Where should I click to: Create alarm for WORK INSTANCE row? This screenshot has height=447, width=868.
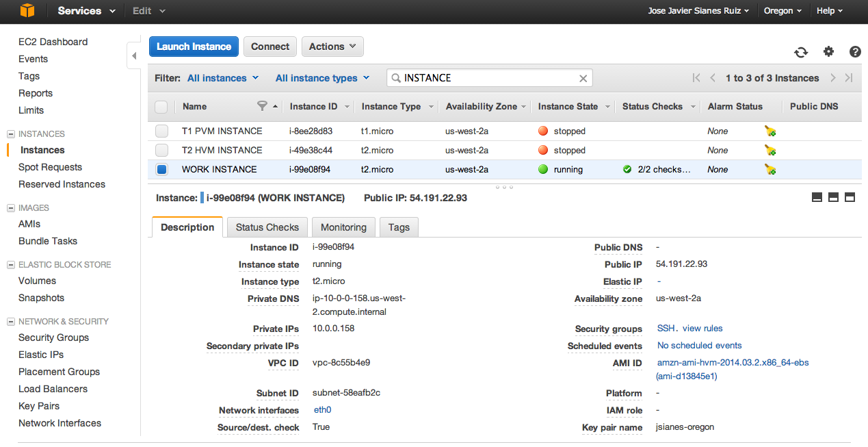770,170
